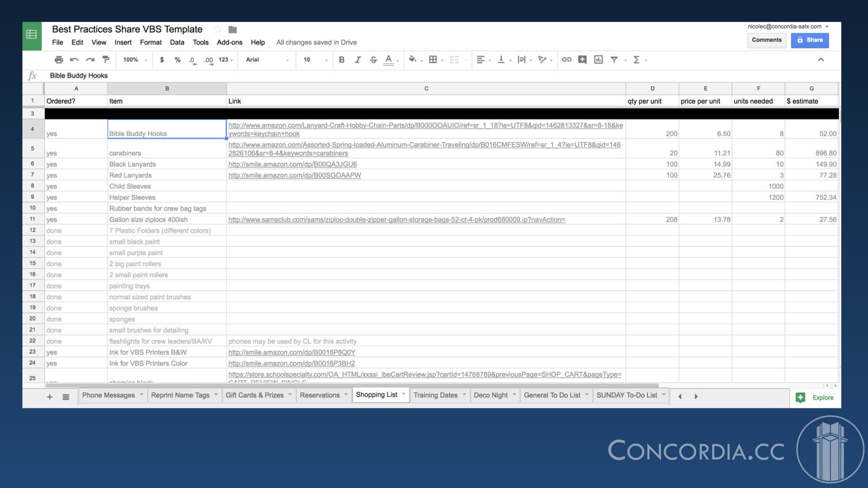Open the Sheets home icon

click(32, 34)
